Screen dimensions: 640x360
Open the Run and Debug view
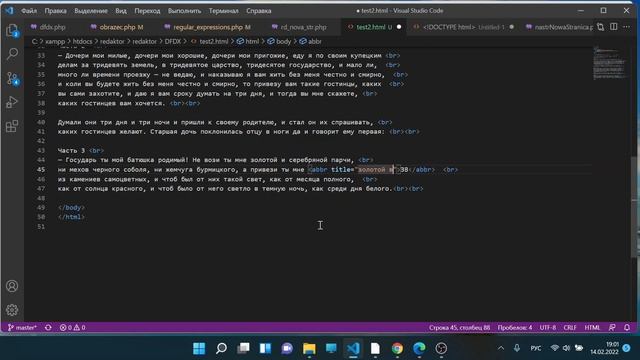tap(12, 102)
